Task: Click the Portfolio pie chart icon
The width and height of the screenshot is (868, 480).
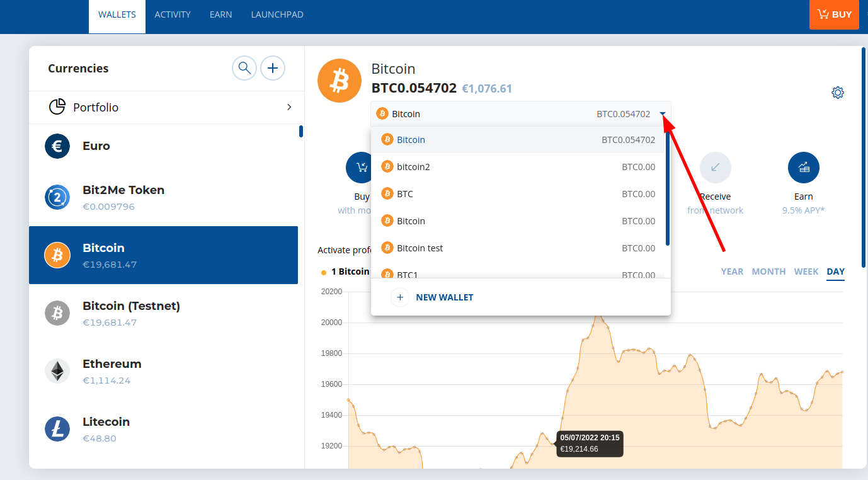Action: [x=57, y=107]
